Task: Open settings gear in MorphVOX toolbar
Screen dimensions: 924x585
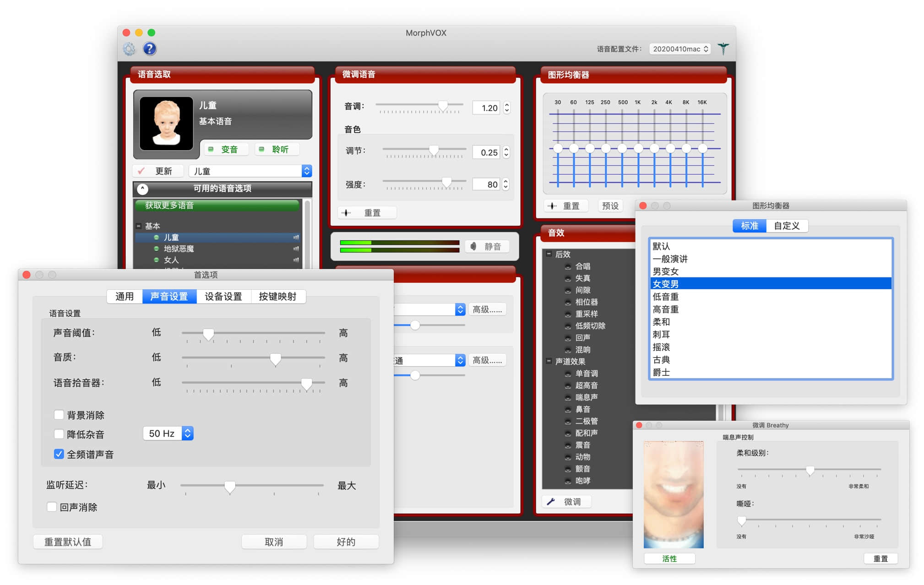Action: 129,49
